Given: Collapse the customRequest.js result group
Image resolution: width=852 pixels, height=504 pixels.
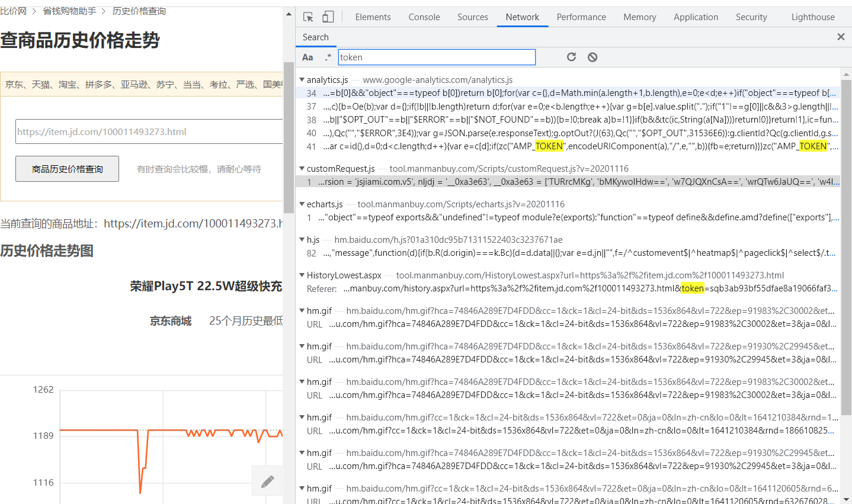Looking at the screenshot, I should pyautogui.click(x=302, y=168).
